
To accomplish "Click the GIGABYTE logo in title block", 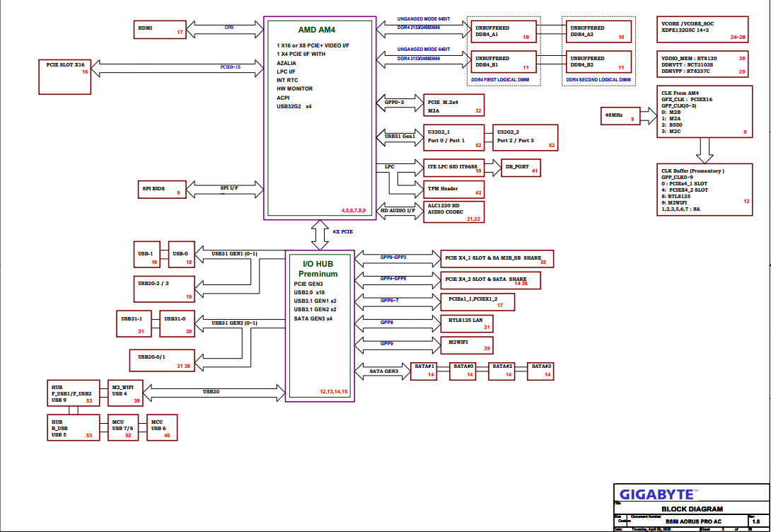I will (x=657, y=494).
